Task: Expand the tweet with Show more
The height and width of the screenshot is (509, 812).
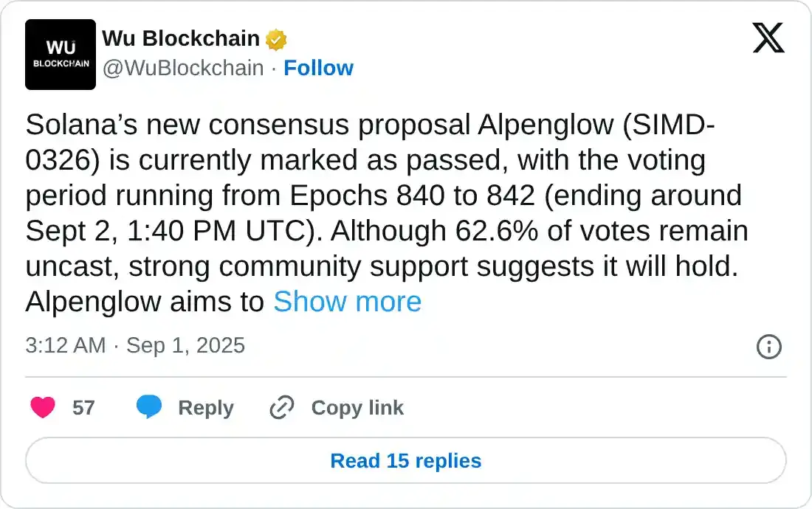Action: point(347,302)
